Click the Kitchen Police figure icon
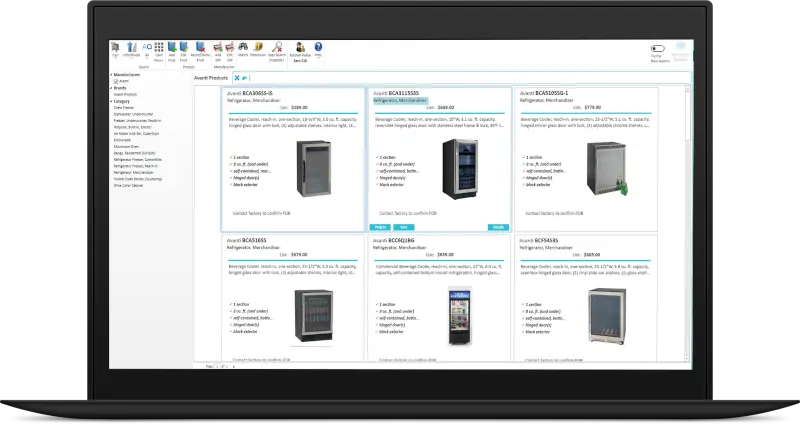Screen dimensions: 800x424 tap(300, 47)
